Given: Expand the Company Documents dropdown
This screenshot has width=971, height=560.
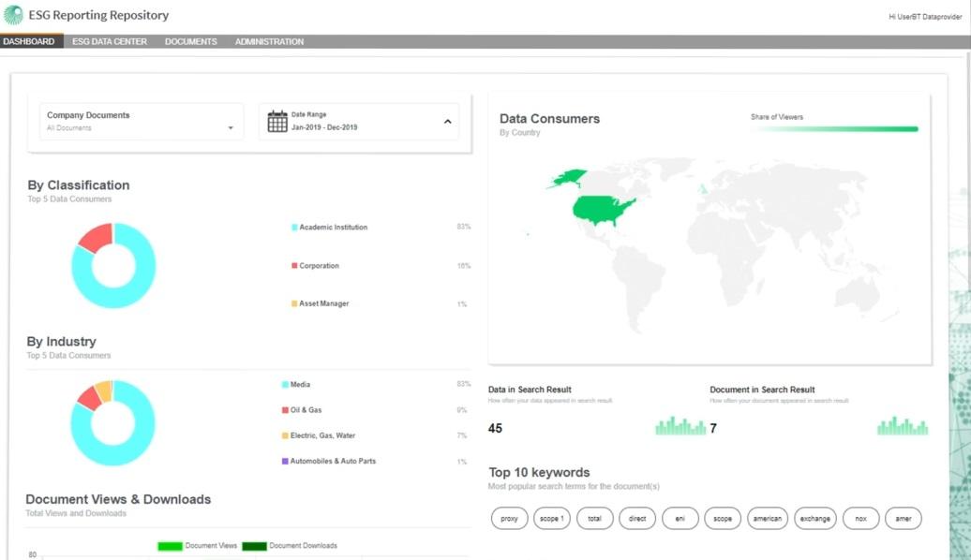Looking at the screenshot, I should pos(142,122).
